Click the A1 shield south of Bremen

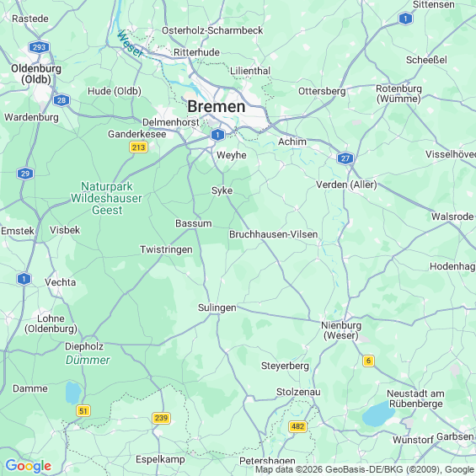217,135
